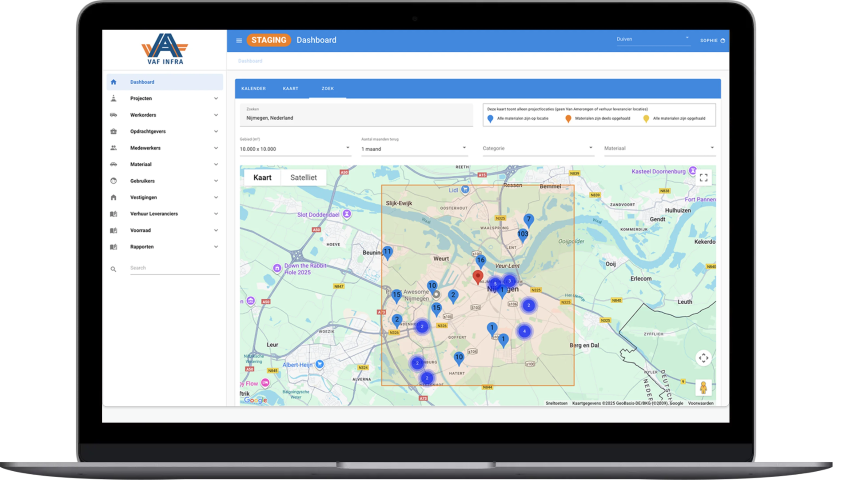The image size is (853, 480).
Task: Switch map to Satelliet view
Action: point(304,177)
